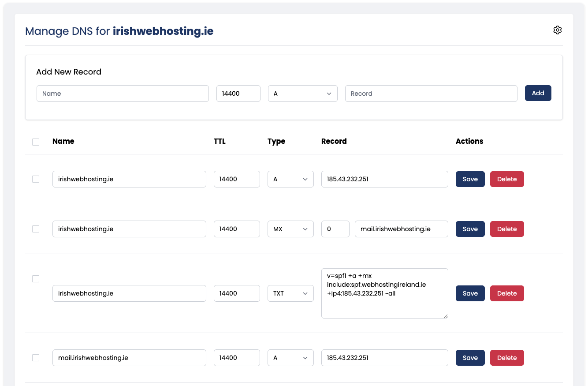588x386 pixels.
Task: Delete the TXT SPF record
Action: [x=506, y=293]
